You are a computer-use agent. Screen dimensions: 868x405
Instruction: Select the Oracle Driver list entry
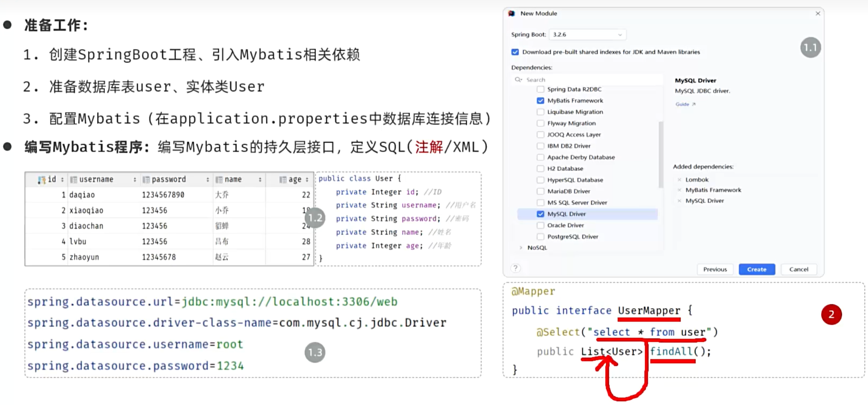coord(565,225)
